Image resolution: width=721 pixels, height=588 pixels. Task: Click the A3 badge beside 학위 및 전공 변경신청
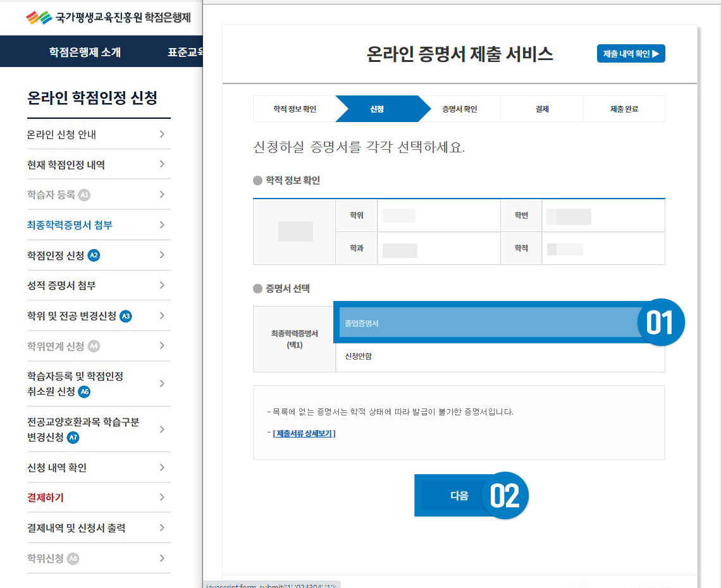pos(126,316)
